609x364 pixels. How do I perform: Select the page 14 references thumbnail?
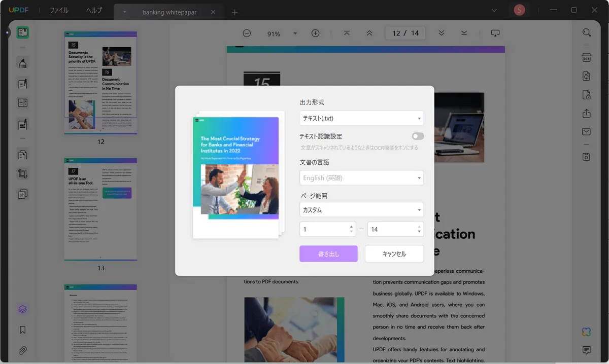100,324
